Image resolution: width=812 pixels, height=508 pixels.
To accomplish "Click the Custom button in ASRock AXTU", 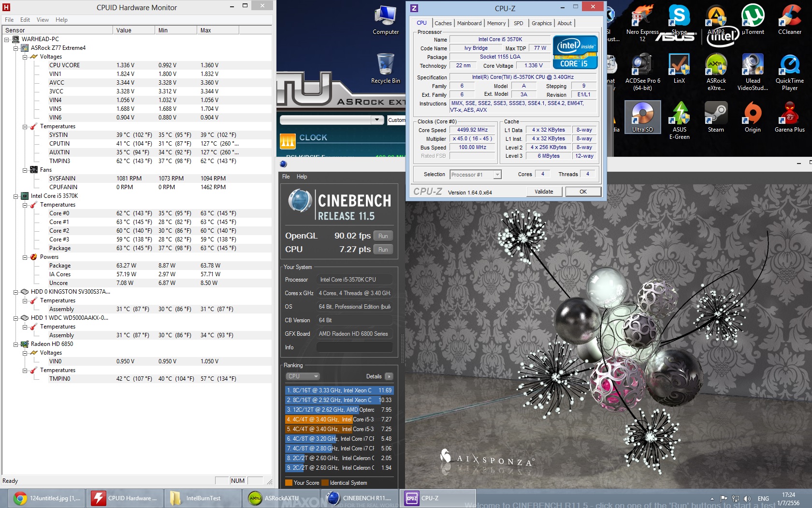I will tap(396, 120).
